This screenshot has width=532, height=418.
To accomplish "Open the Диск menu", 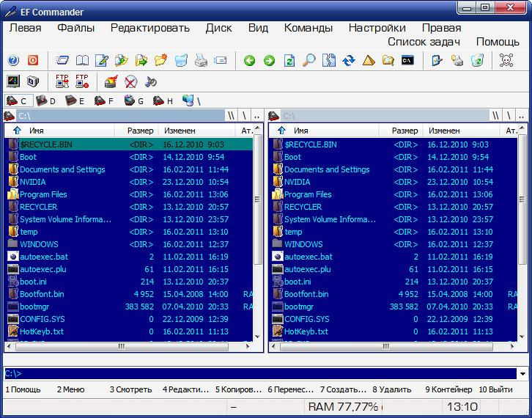I will (219, 28).
